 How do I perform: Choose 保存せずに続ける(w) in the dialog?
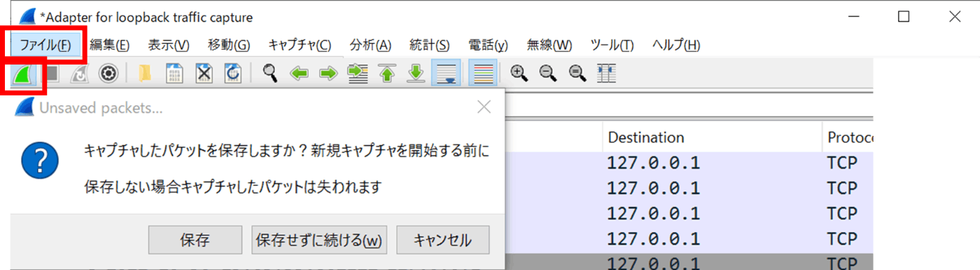pyautogui.click(x=319, y=240)
